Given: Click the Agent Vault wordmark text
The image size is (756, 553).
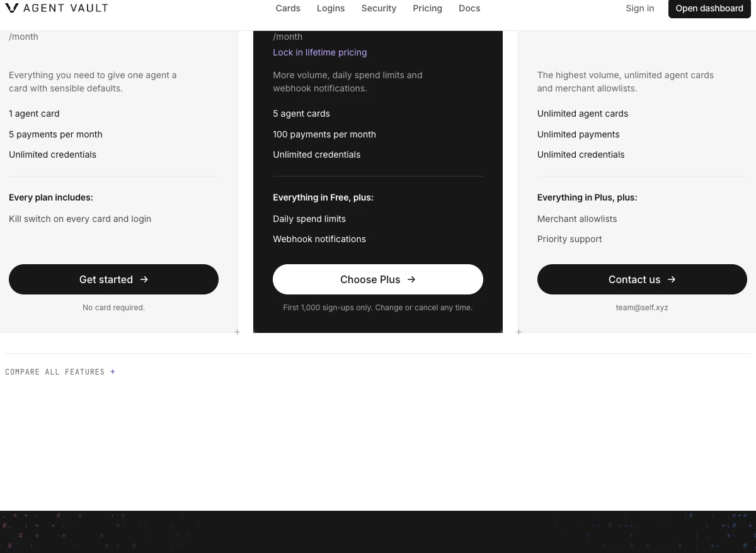Looking at the screenshot, I should [66, 8].
